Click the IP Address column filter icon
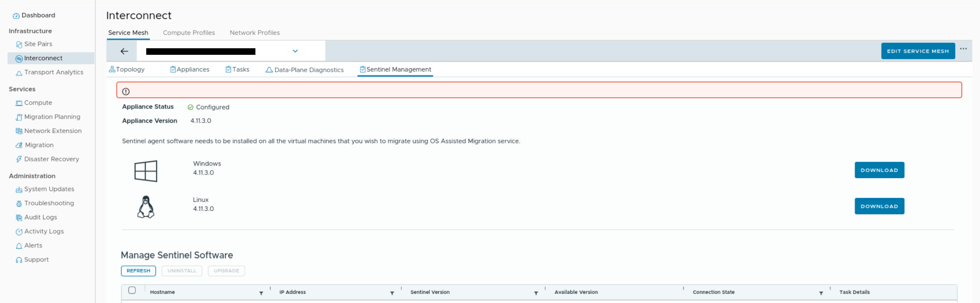Screen dimensions: 980x303 click(392, 293)
